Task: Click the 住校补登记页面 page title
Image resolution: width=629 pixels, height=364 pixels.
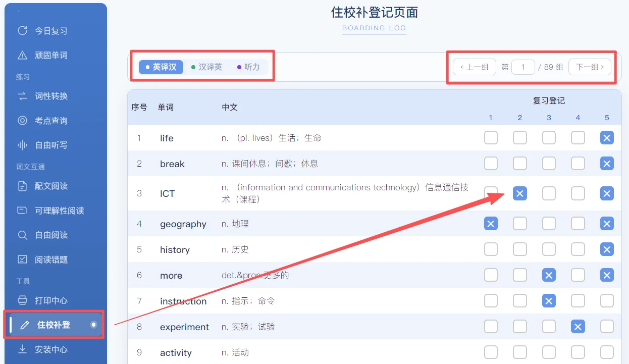Action: coord(374,12)
